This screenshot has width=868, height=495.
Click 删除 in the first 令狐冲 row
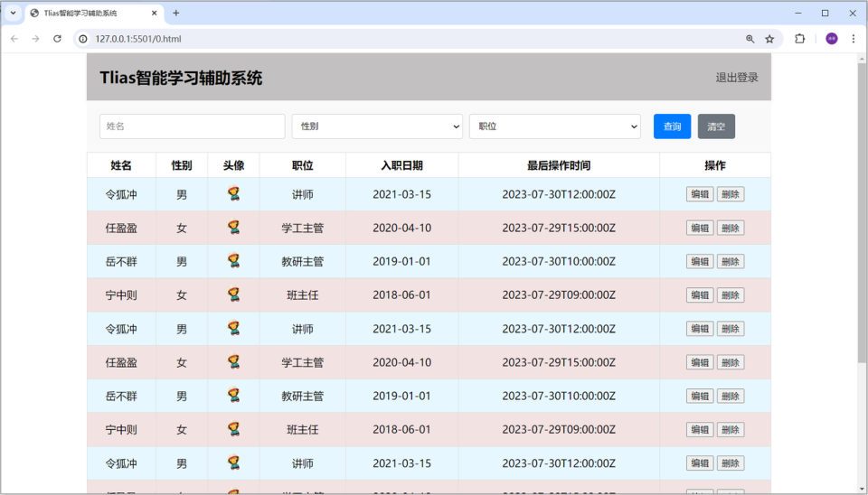731,194
